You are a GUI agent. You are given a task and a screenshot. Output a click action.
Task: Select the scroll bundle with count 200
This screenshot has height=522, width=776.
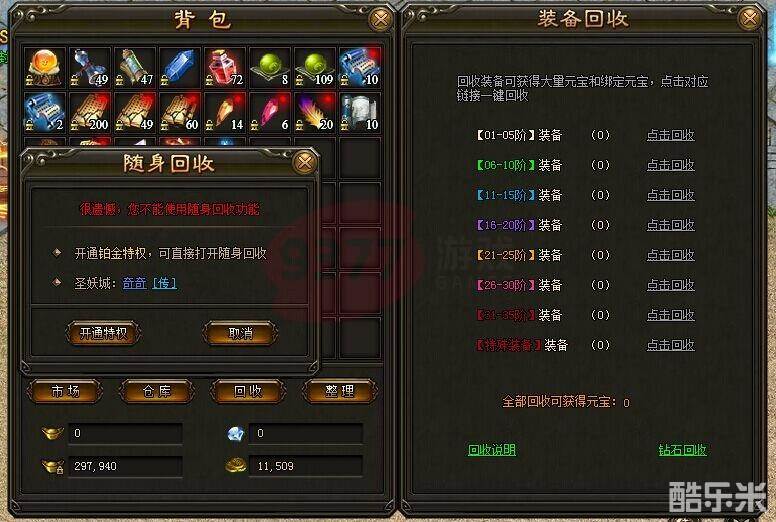[x=90, y=113]
